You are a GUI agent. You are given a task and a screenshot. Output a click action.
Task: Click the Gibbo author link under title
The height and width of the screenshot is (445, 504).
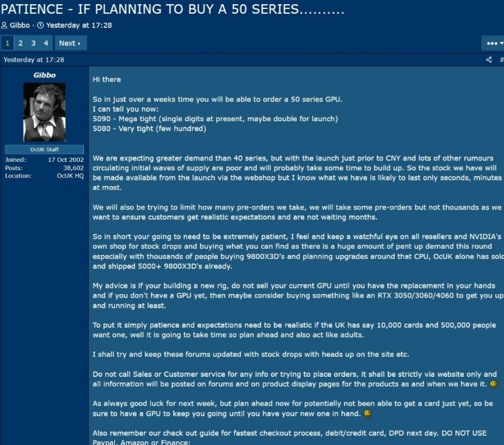[19, 25]
